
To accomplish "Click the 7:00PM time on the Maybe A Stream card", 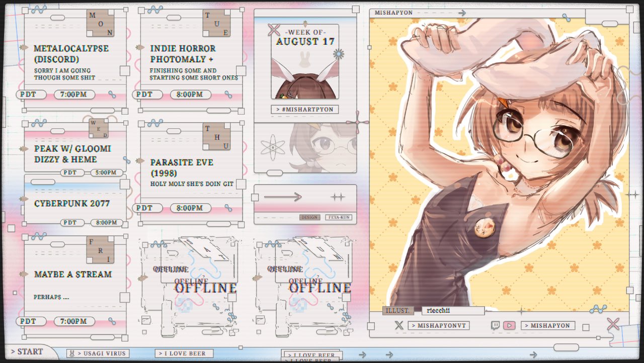I will 74,322.
